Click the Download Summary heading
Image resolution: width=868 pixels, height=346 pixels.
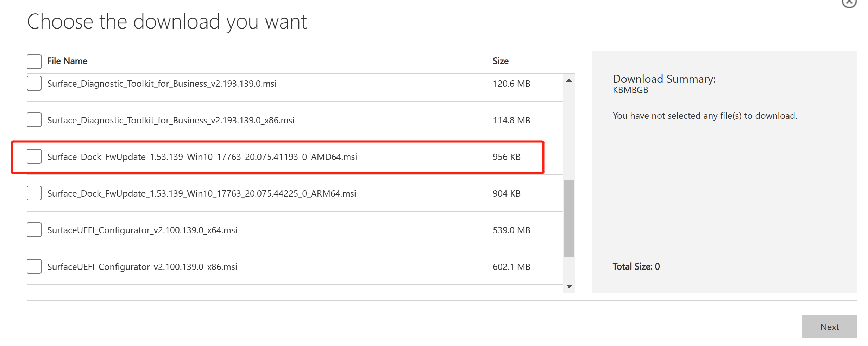[x=665, y=79]
